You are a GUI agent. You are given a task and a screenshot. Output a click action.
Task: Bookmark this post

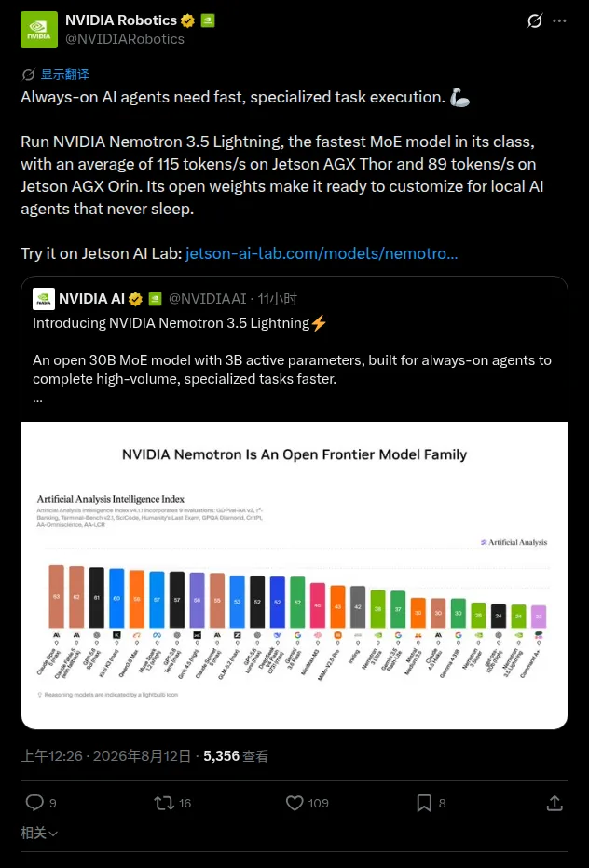424,803
